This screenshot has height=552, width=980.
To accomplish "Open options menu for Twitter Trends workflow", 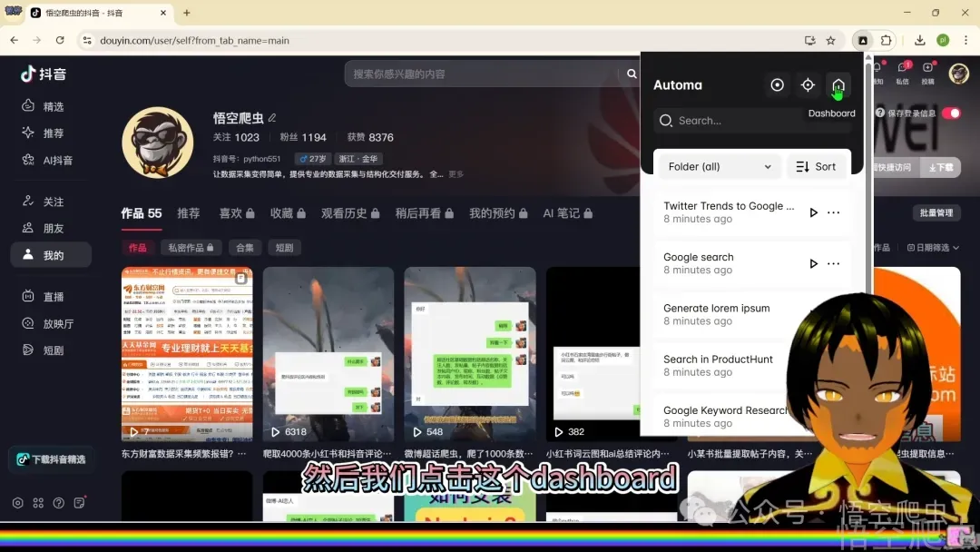I will (833, 212).
